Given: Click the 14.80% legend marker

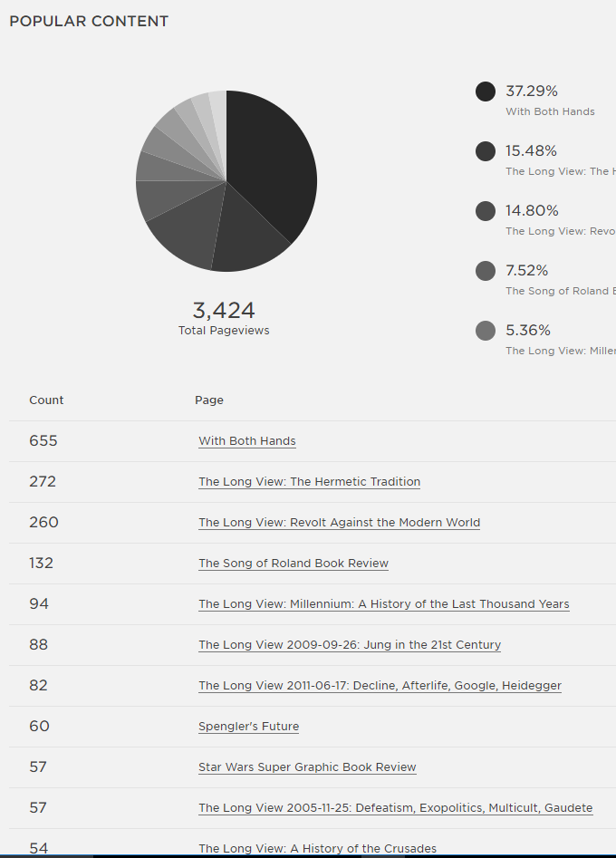Looking at the screenshot, I should [x=486, y=210].
